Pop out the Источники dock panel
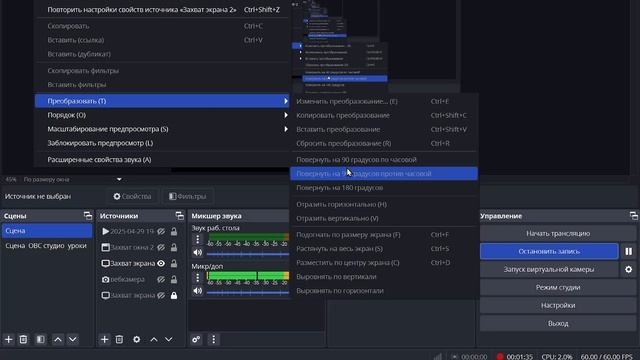This screenshot has width=640, height=360. tap(180, 216)
